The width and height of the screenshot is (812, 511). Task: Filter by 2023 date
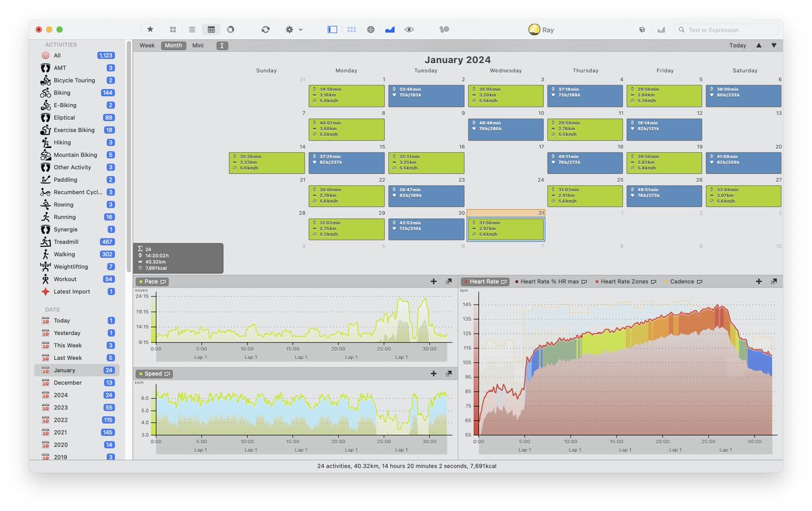77,407
